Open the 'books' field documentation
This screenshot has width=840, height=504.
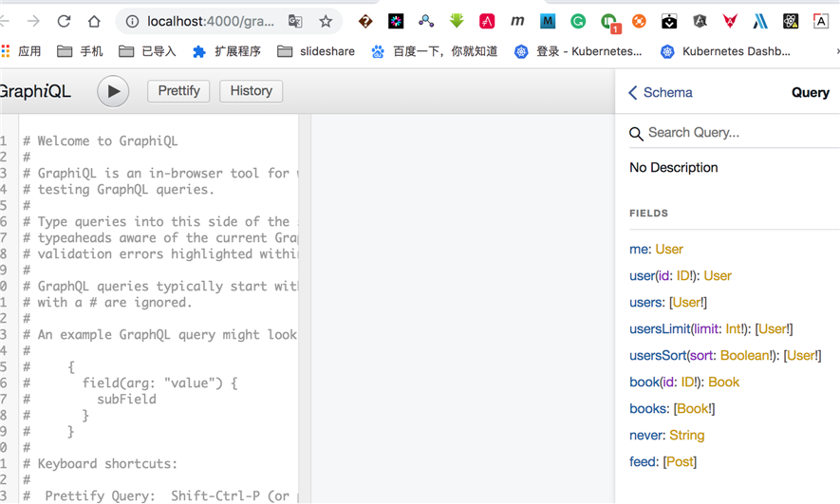pos(647,409)
